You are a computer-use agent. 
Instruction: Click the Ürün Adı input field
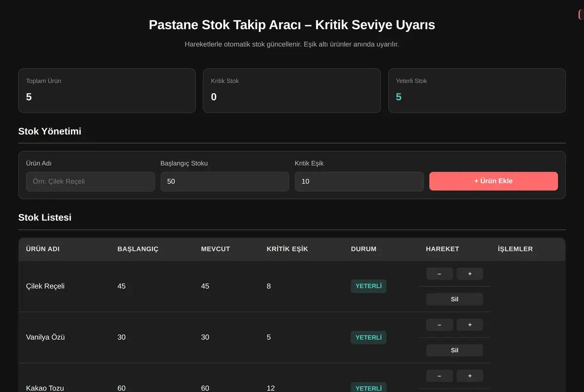click(91, 181)
